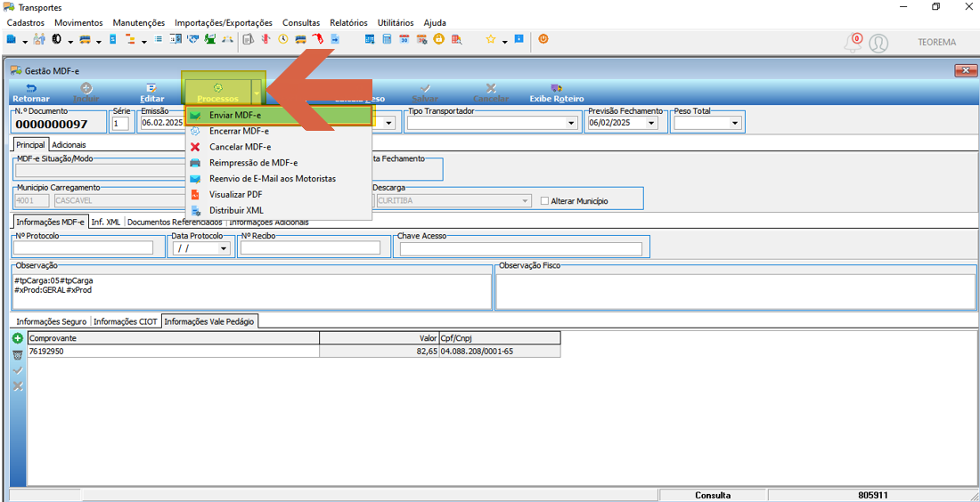980x502 pixels.
Task: Open the calendar 30 icon
Action: 404,39
